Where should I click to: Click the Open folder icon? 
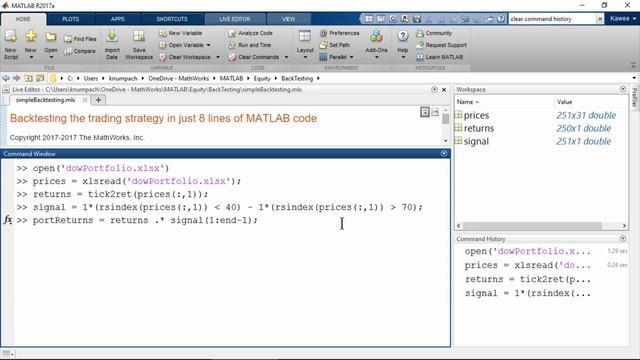[51, 37]
